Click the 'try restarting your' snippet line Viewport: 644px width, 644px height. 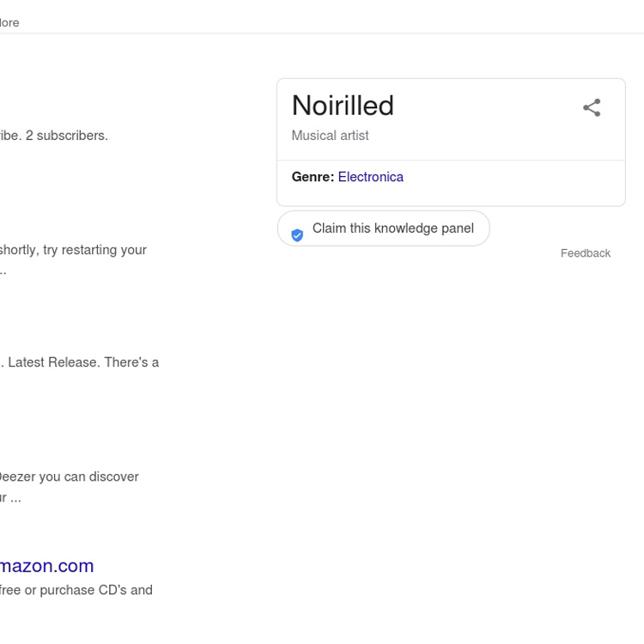pyautogui.click(x=74, y=250)
